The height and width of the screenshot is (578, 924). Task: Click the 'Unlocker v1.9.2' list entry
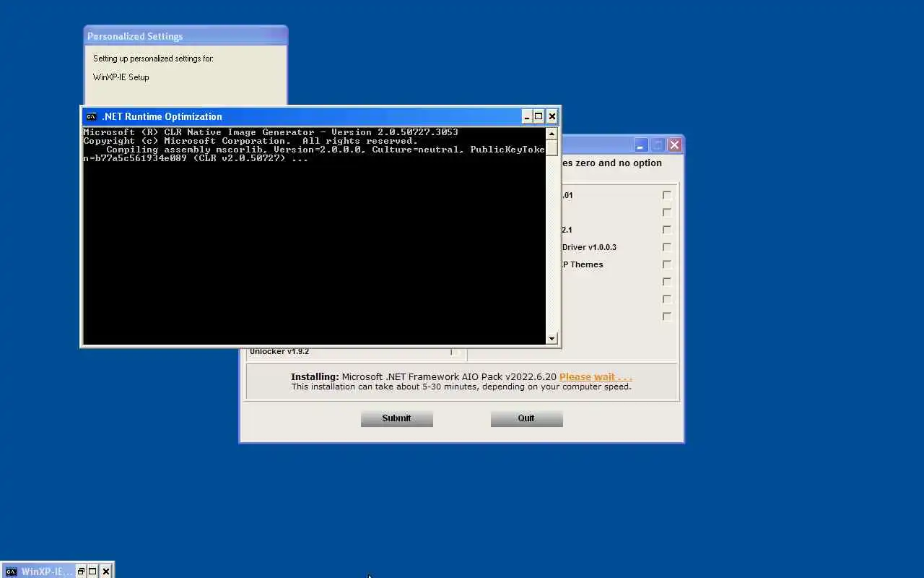279,352
